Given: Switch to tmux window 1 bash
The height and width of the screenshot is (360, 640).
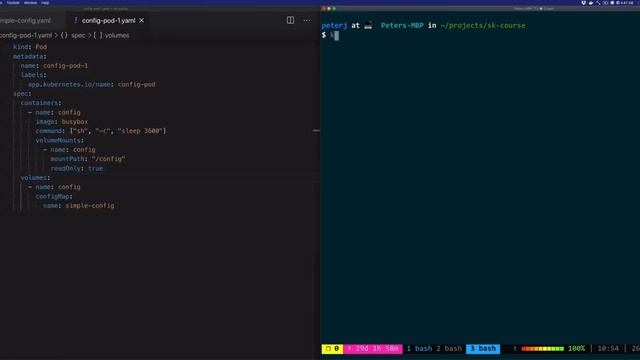Looking at the screenshot, I should coord(419,349).
